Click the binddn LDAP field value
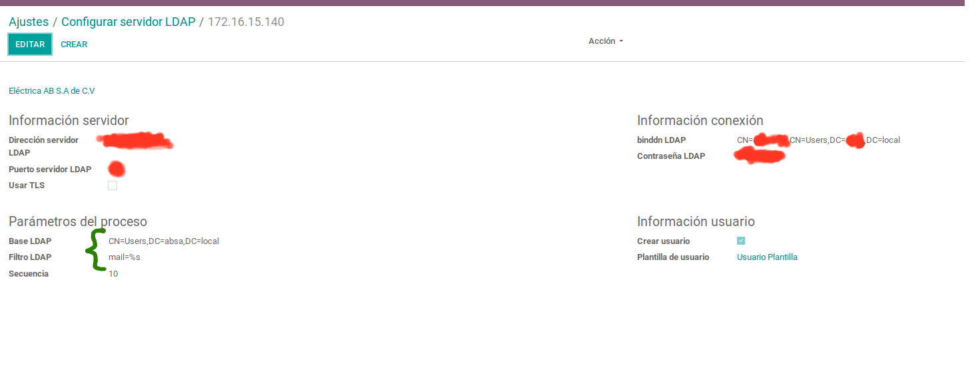Screen dimensions: 980x383 point(818,140)
